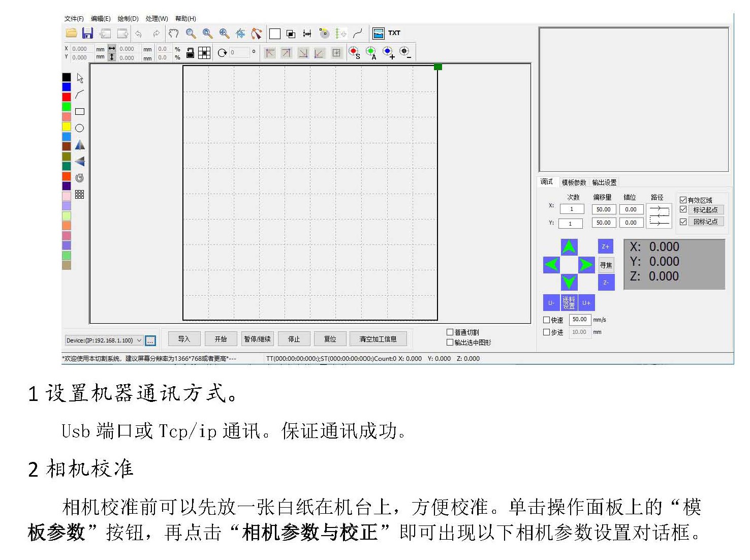Click the Z+ axis button
The height and width of the screenshot is (560, 750).
click(x=605, y=246)
